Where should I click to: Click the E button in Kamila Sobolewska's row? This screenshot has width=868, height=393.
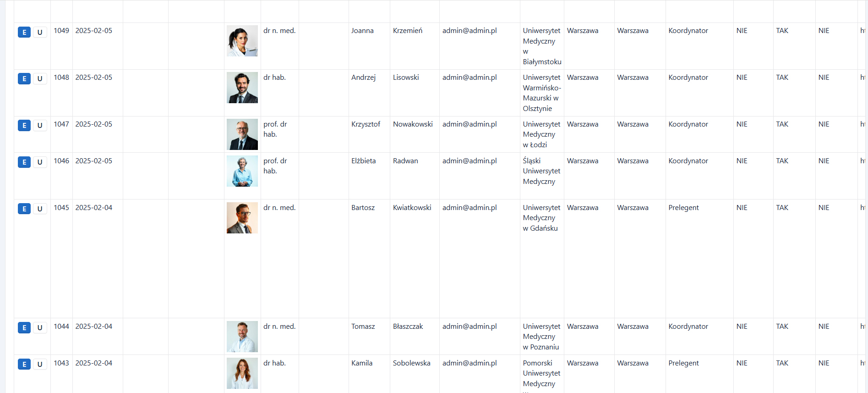coord(24,365)
